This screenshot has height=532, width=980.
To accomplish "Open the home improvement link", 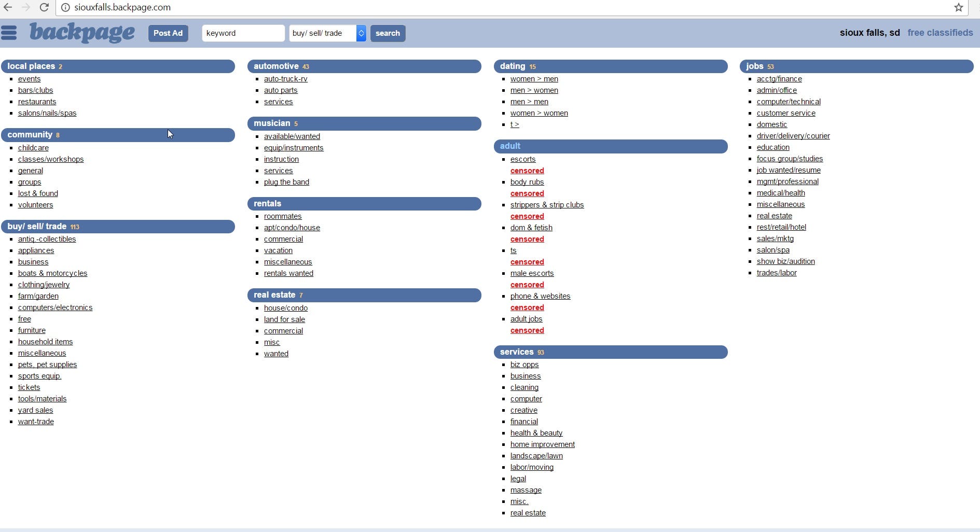I will [543, 444].
